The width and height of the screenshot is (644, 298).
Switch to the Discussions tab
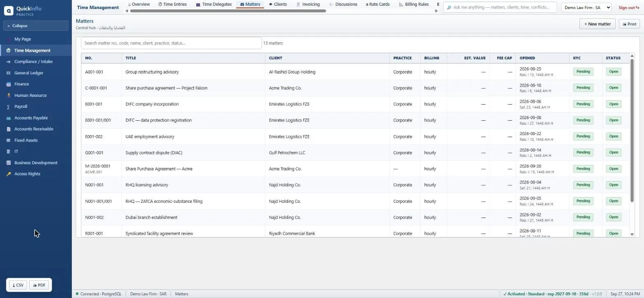point(343,5)
